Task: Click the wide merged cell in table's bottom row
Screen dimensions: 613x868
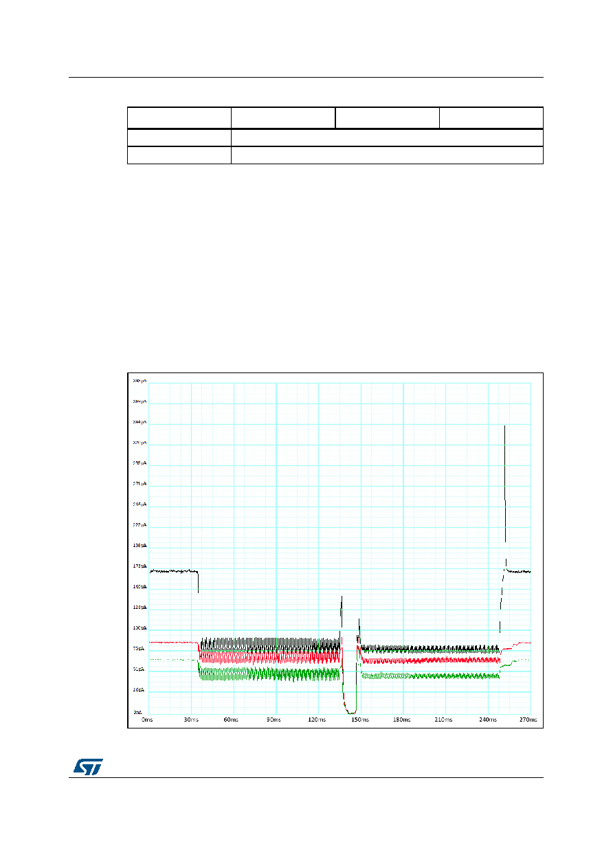Action: coord(387,155)
